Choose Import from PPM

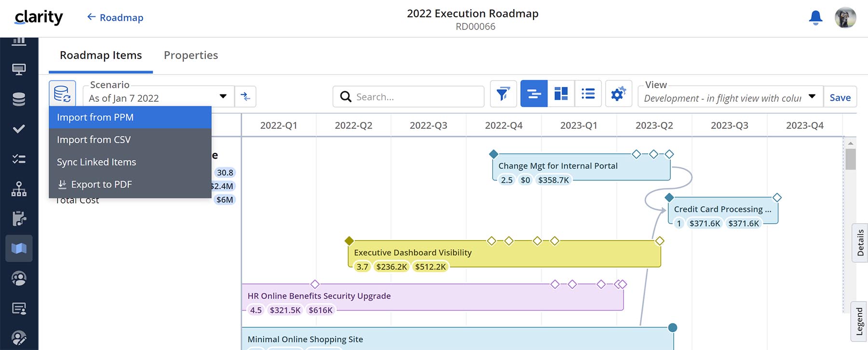point(130,118)
